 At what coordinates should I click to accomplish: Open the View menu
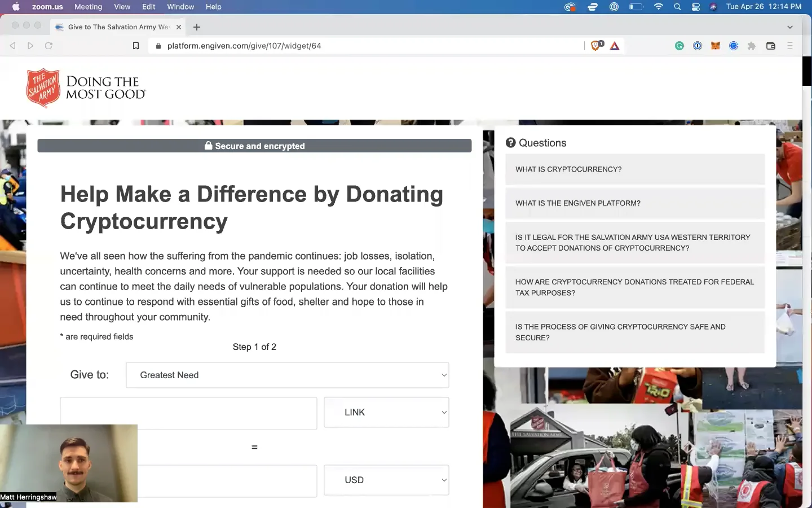[x=122, y=7]
